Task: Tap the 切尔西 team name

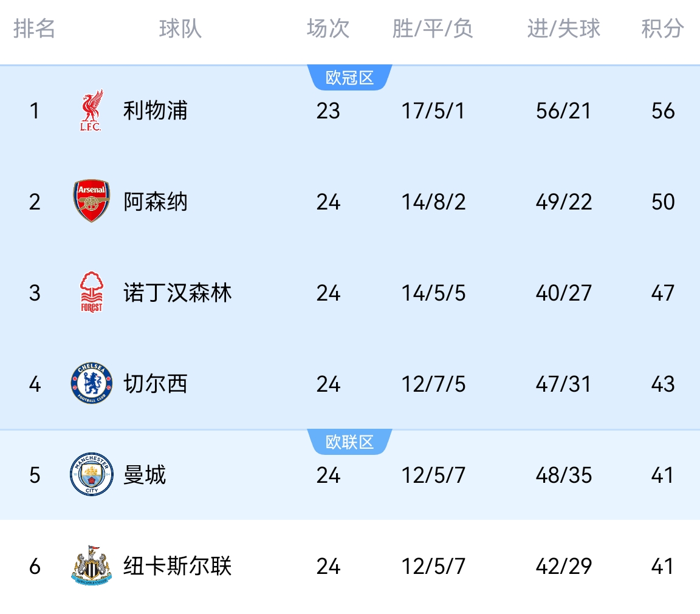Action: pyautogui.click(x=155, y=384)
